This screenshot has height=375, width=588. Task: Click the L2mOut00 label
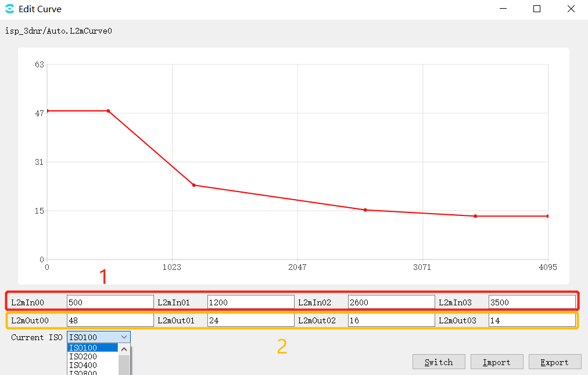(30, 320)
